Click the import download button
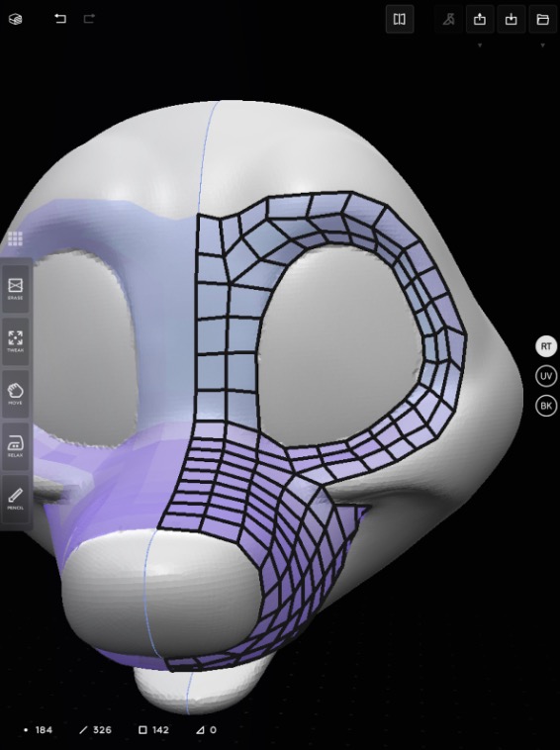Image resolution: width=560 pixels, height=750 pixels. click(512, 19)
